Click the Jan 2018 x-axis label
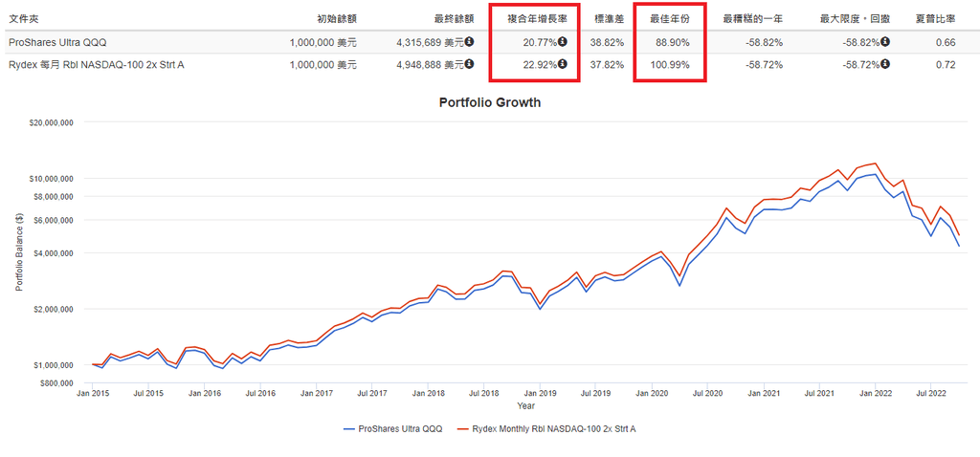 (x=428, y=394)
